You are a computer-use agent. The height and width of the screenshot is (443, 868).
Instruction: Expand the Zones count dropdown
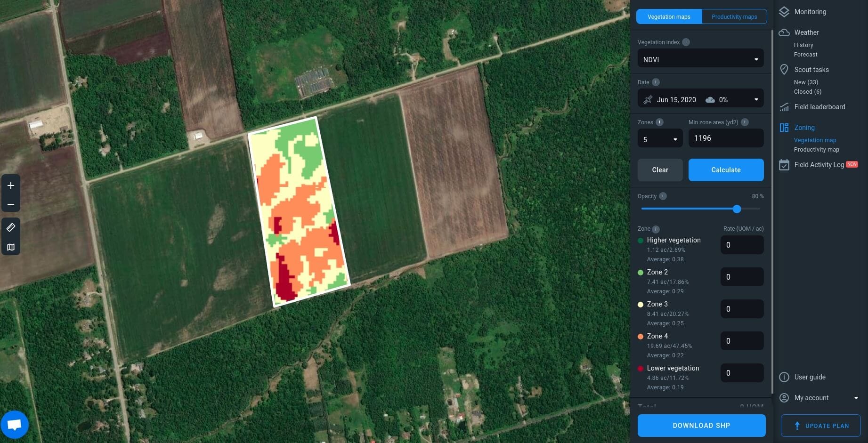pyautogui.click(x=659, y=138)
